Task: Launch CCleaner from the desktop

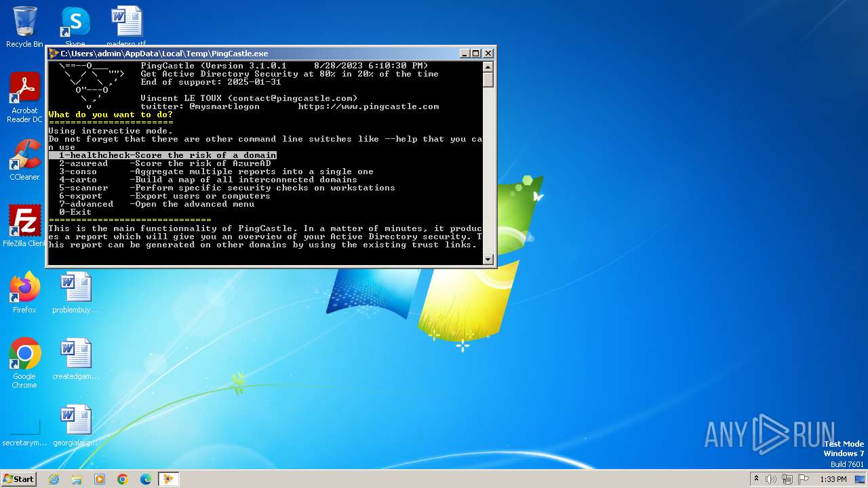Action: pyautogui.click(x=24, y=159)
